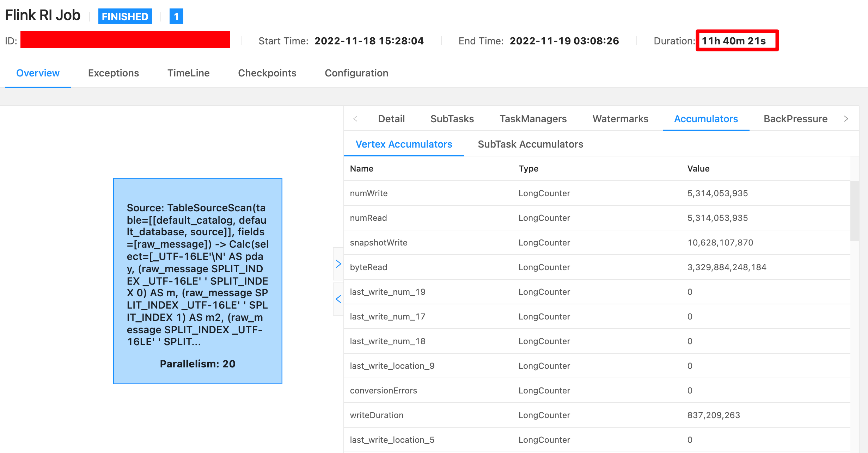This screenshot has width=868, height=453.
Task: Open the Configuration tab
Action: (356, 73)
